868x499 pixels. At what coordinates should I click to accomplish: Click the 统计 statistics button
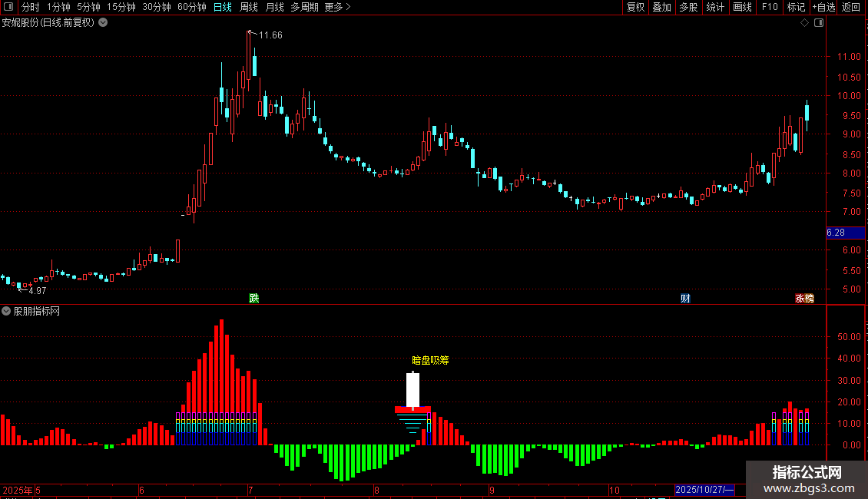click(715, 7)
